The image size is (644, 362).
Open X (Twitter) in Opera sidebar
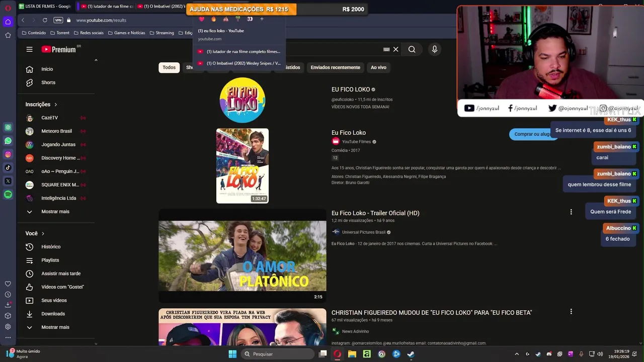(8, 181)
